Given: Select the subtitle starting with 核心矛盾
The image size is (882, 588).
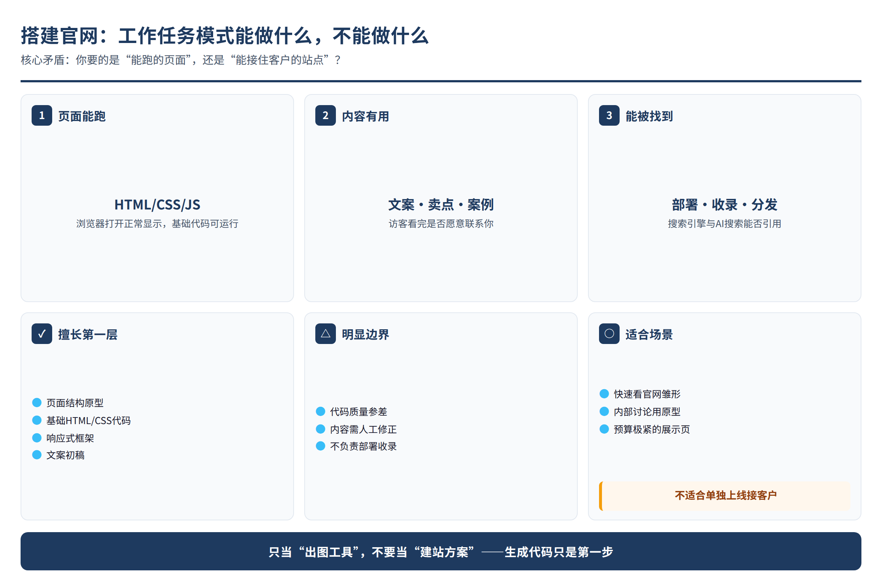Looking at the screenshot, I should click(181, 60).
